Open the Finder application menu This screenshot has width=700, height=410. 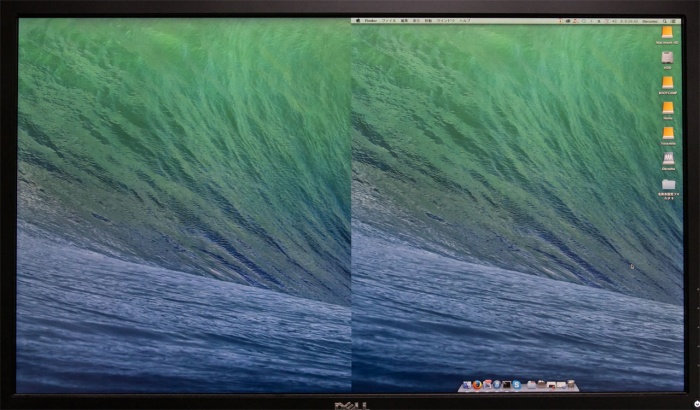tap(371, 20)
